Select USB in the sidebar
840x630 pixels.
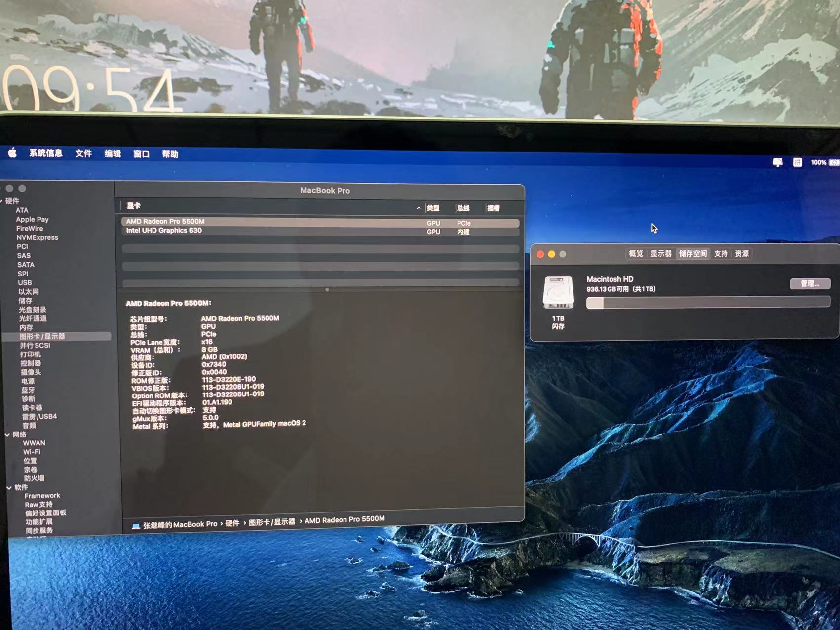(x=25, y=282)
